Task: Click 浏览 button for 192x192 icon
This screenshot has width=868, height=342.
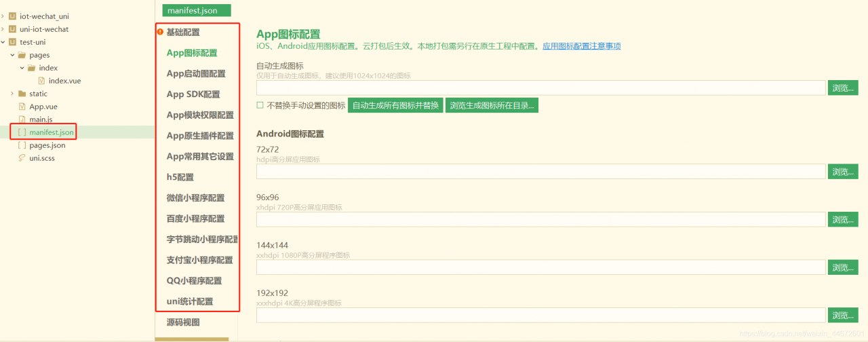Action: (x=843, y=315)
